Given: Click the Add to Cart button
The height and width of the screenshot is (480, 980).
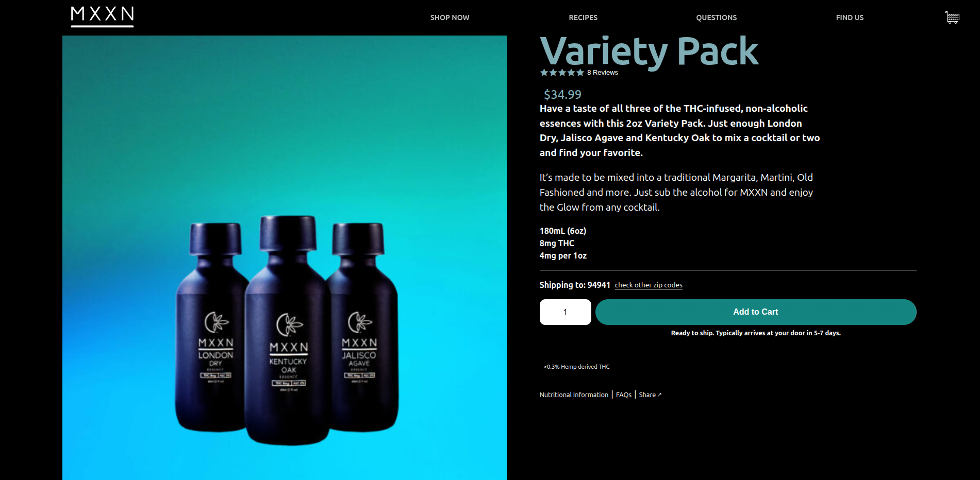Looking at the screenshot, I should coord(756,312).
